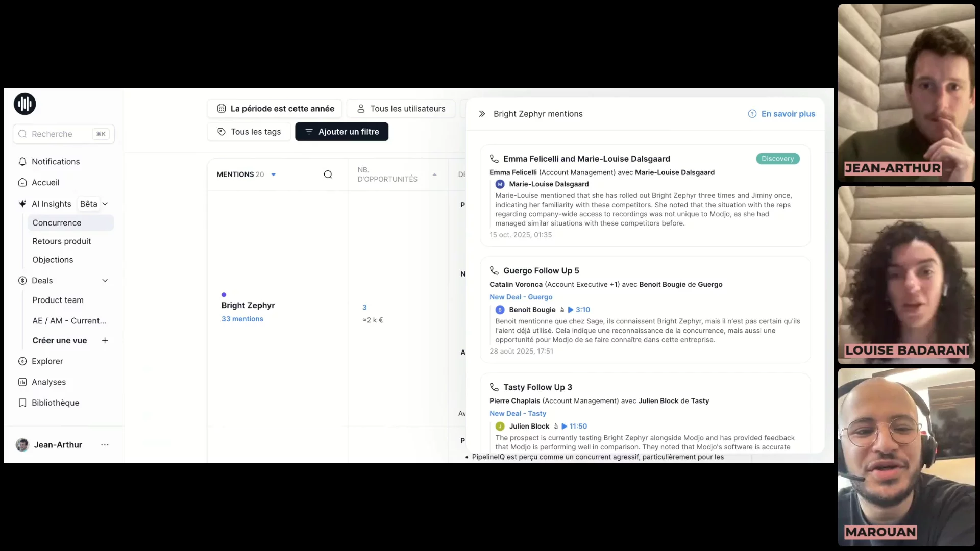Click the plus icon beside Créer une vue
Screen dimensions: 980x551
pyautogui.click(x=105, y=340)
